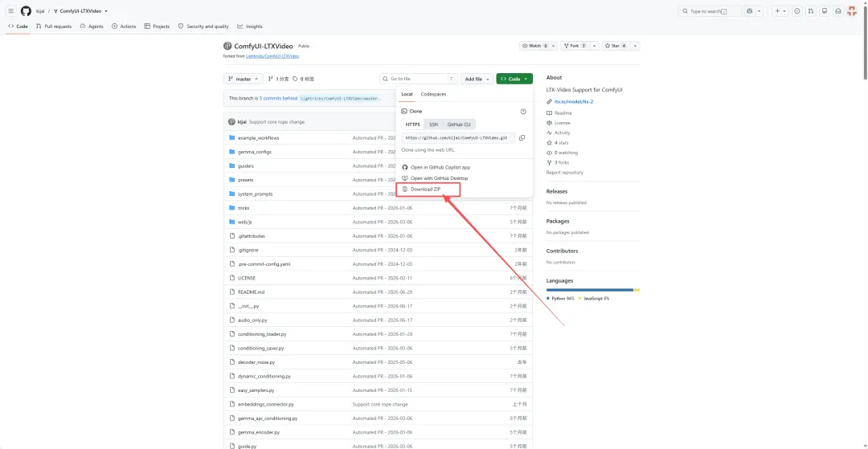Open the README.md file
The height and width of the screenshot is (449, 868).
(x=251, y=292)
